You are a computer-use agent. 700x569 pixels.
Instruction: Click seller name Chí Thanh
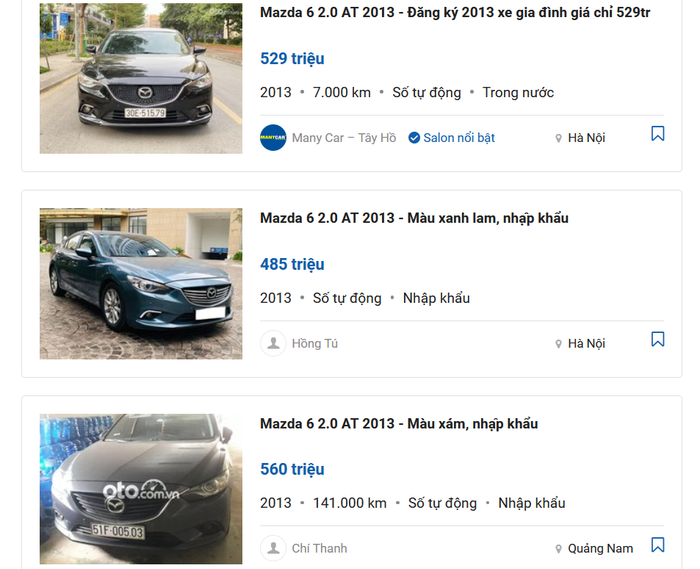tap(319, 548)
